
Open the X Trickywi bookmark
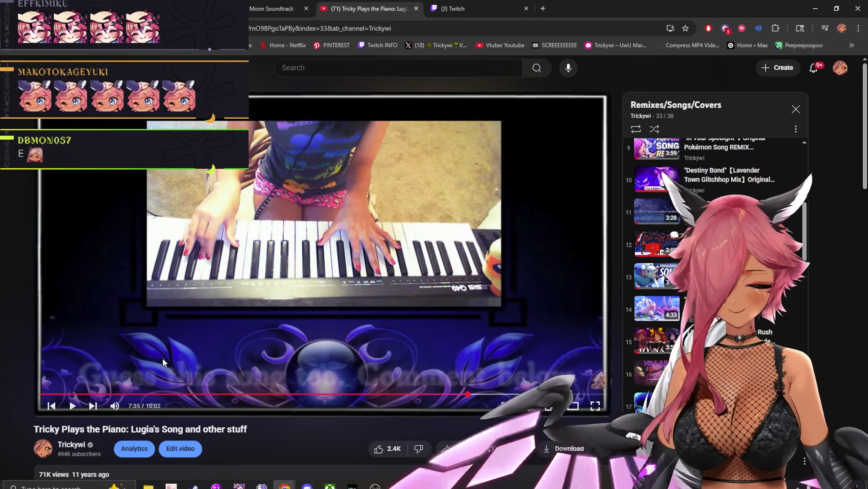(x=436, y=45)
